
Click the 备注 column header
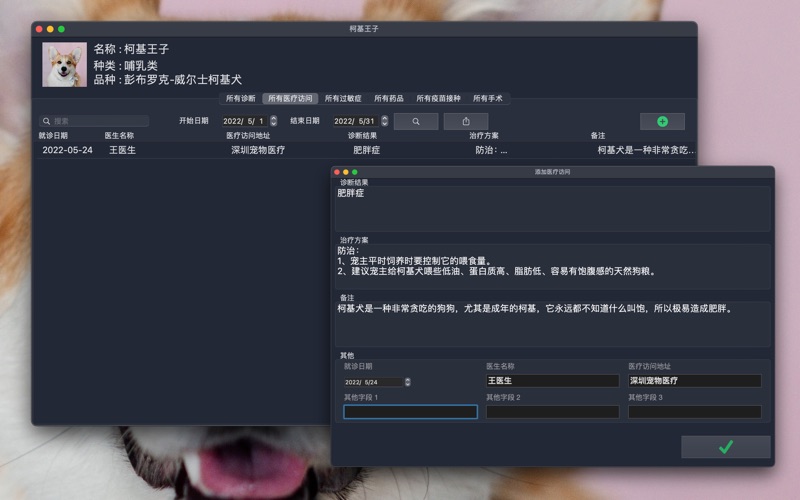tap(598, 136)
